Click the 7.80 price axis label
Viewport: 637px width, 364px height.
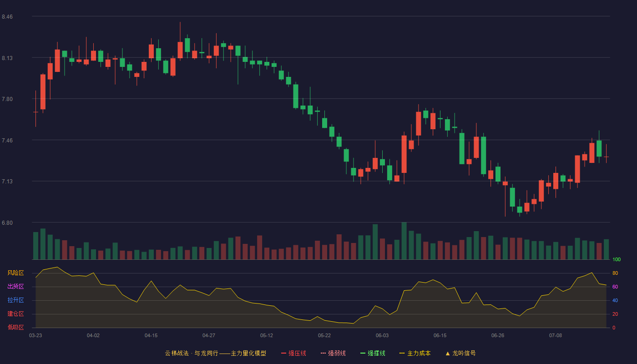pyautogui.click(x=7, y=99)
